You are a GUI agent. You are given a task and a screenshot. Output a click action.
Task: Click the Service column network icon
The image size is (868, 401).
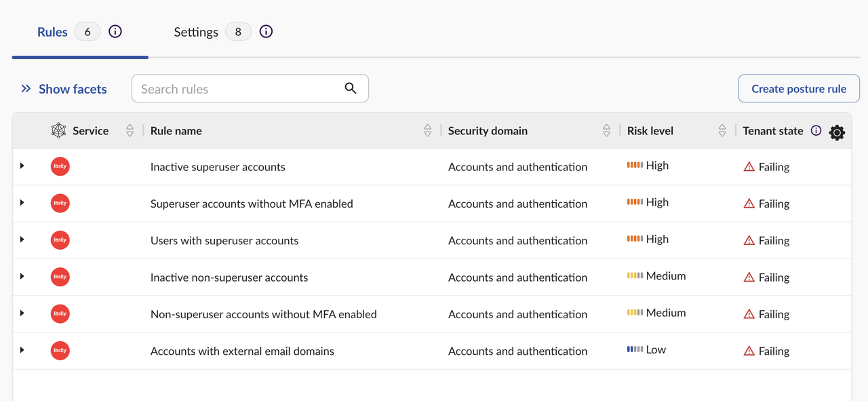click(x=59, y=131)
